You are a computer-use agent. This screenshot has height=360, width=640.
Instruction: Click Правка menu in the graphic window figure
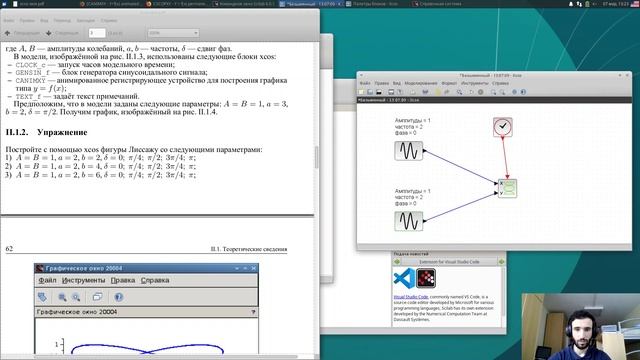pyautogui.click(x=123, y=280)
